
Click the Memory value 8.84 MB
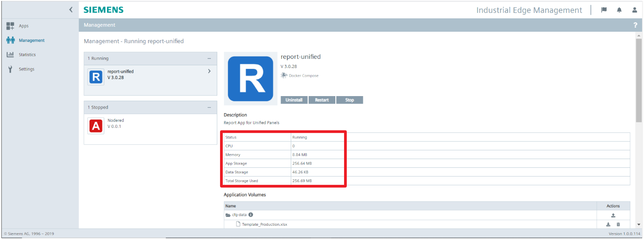(x=299, y=154)
